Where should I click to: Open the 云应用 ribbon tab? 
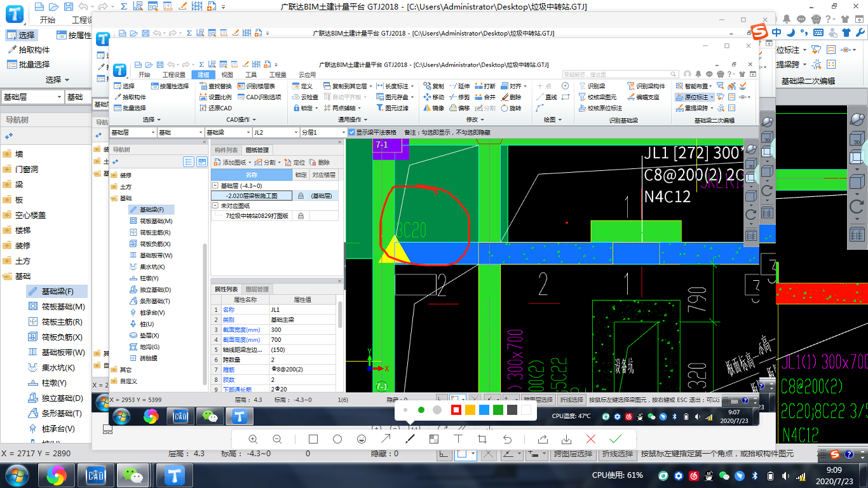[x=307, y=74]
